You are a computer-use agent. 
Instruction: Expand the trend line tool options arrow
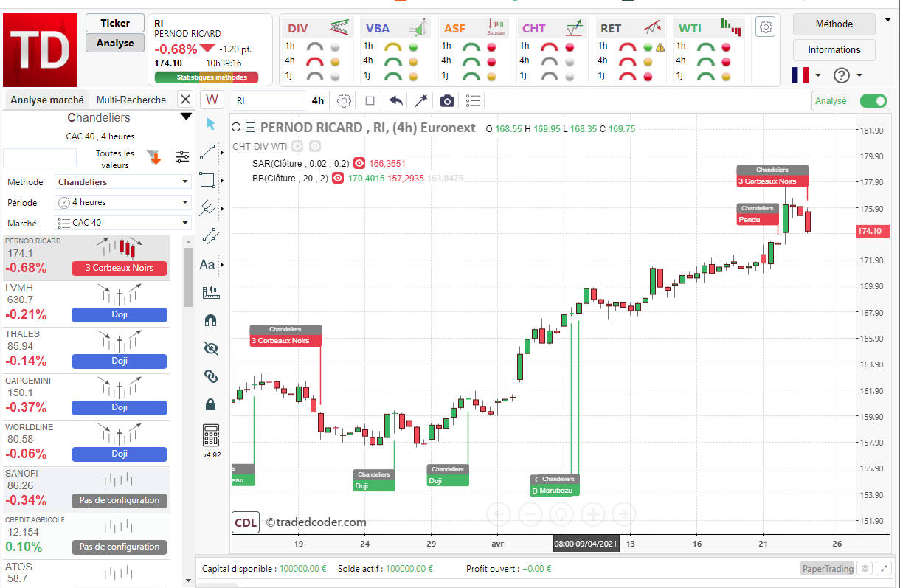tap(221, 152)
